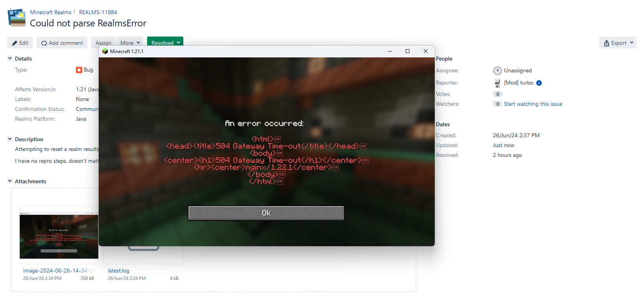Click the '4 kB' log file size
This screenshot has width=644, height=302.
(x=174, y=278)
